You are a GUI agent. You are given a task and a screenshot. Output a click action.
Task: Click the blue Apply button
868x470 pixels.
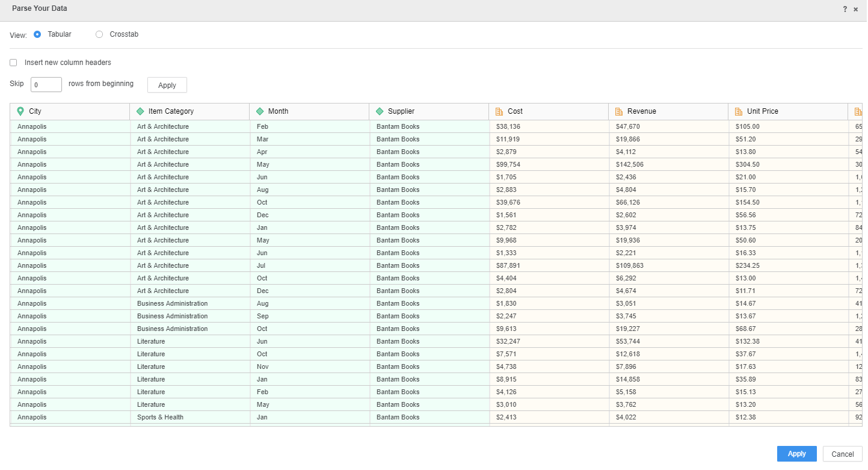pyautogui.click(x=796, y=454)
